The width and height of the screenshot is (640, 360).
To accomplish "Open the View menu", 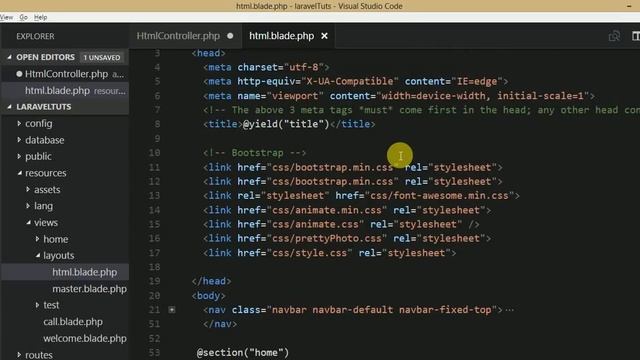I will [x=7, y=17].
